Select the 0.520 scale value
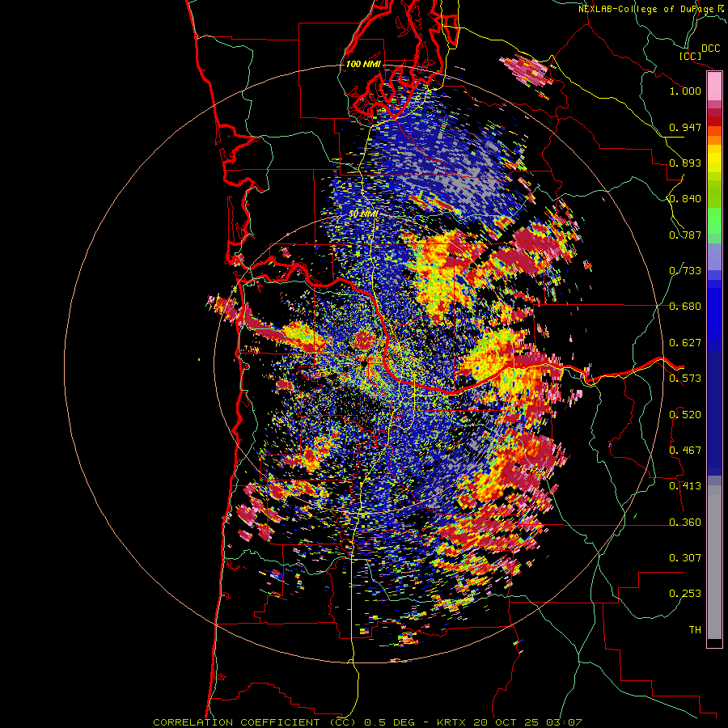The width and height of the screenshot is (728, 728). (685, 415)
